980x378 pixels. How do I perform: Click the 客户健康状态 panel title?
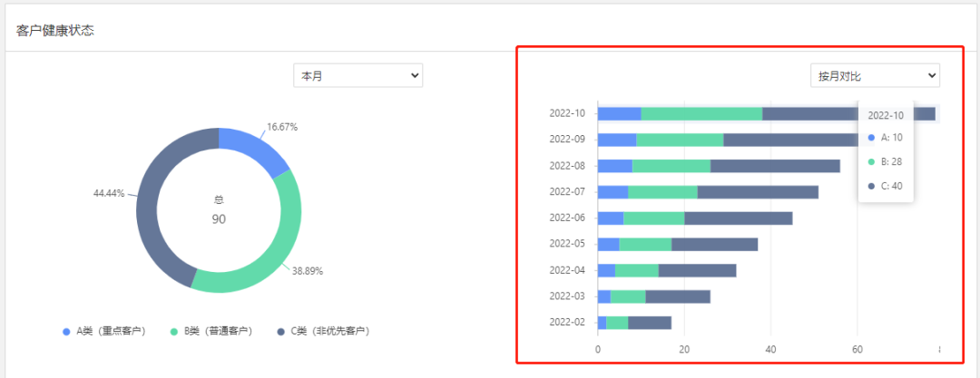tap(55, 30)
